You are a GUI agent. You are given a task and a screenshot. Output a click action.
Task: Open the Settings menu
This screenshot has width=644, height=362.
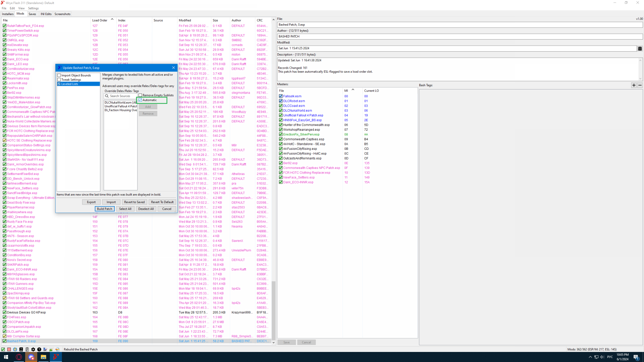click(33, 8)
